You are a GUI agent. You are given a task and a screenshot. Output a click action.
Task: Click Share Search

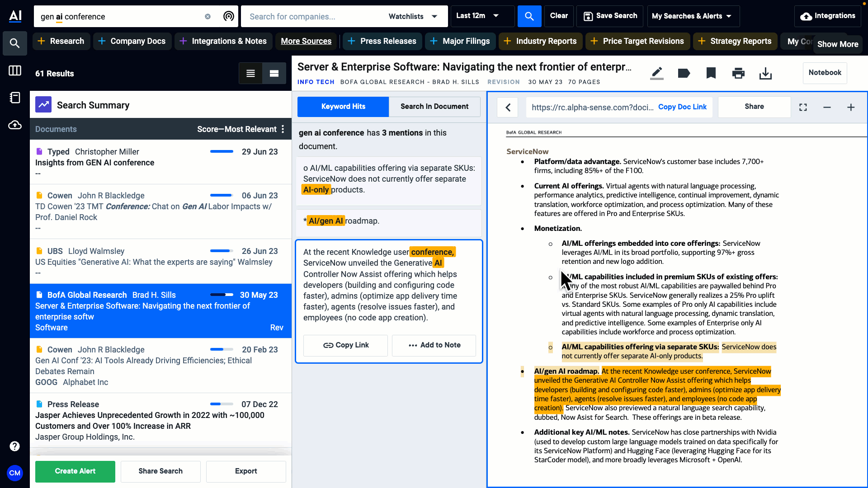(x=160, y=471)
